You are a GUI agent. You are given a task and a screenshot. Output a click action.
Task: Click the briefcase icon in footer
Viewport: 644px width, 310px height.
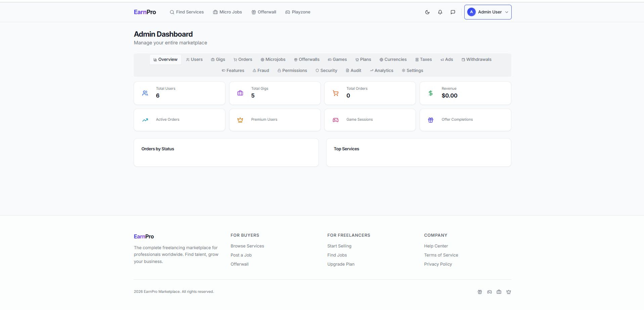(x=499, y=292)
